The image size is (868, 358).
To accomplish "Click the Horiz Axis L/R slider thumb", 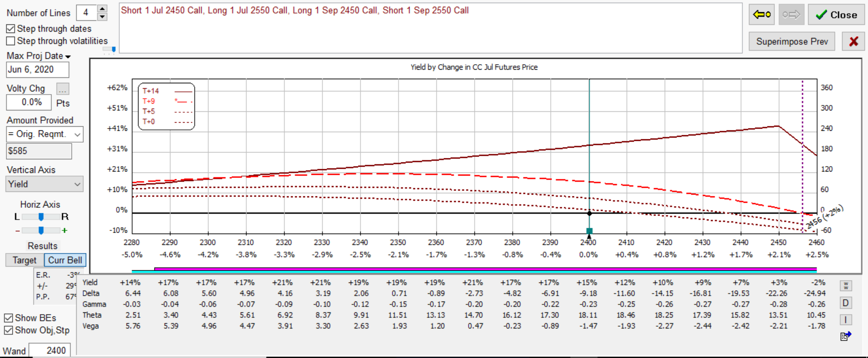I will click(x=41, y=217).
